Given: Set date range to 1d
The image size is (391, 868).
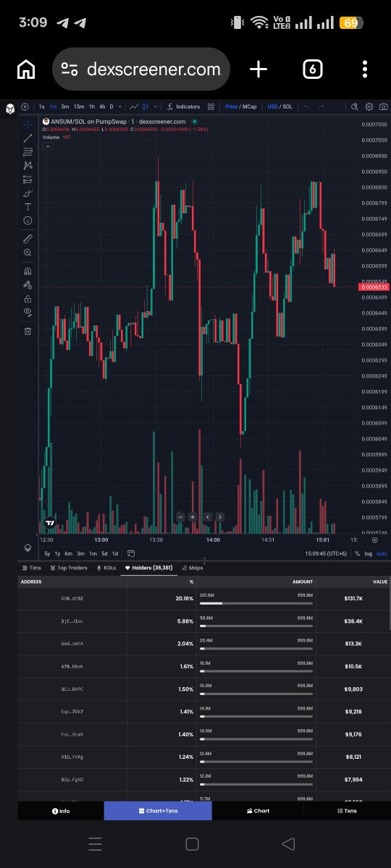Looking at the screenshot, I should pos(114,553).
